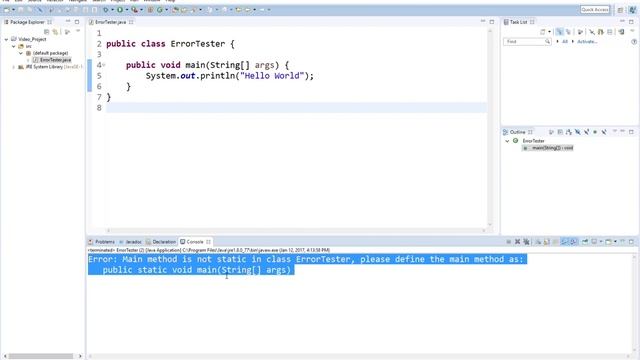Toggle Hide Local Types in Outline
This screenshot has width=640, height=360.
pos(604,132)
